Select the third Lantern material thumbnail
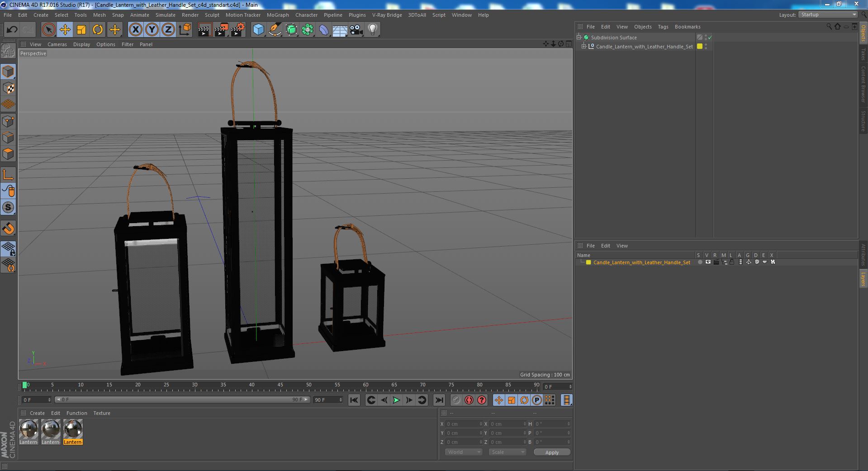Screen dimensions: 868x471 pos(73,432)
